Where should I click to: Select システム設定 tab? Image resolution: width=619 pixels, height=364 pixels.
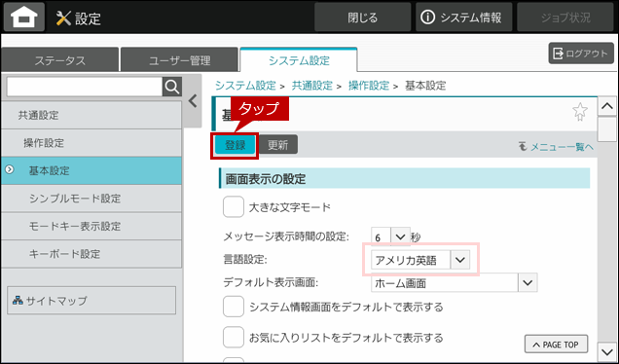tap(299, 60)
